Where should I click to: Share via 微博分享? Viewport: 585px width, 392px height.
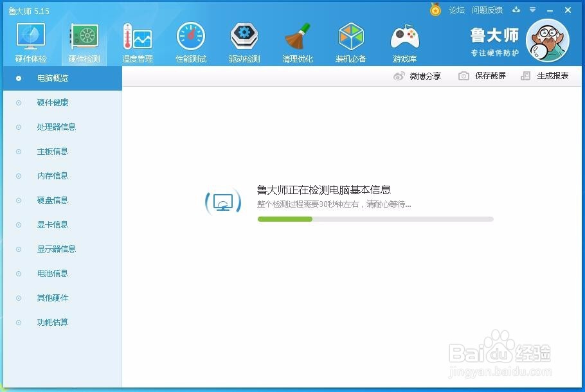click(x=425, y=76)
